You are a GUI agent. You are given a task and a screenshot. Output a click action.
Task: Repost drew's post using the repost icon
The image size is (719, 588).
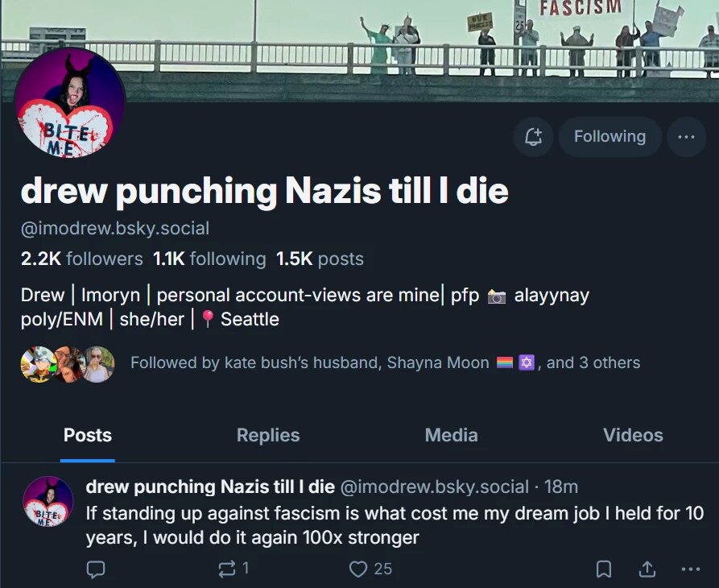(226, 569)
